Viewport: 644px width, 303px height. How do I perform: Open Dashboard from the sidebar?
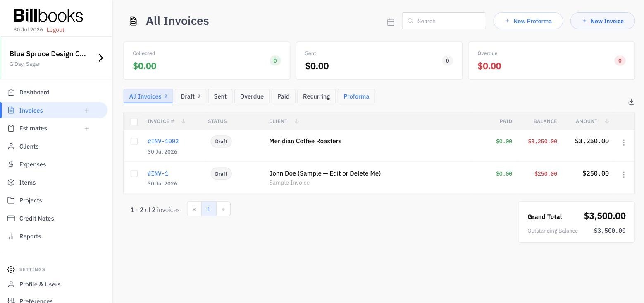[34, 92]
